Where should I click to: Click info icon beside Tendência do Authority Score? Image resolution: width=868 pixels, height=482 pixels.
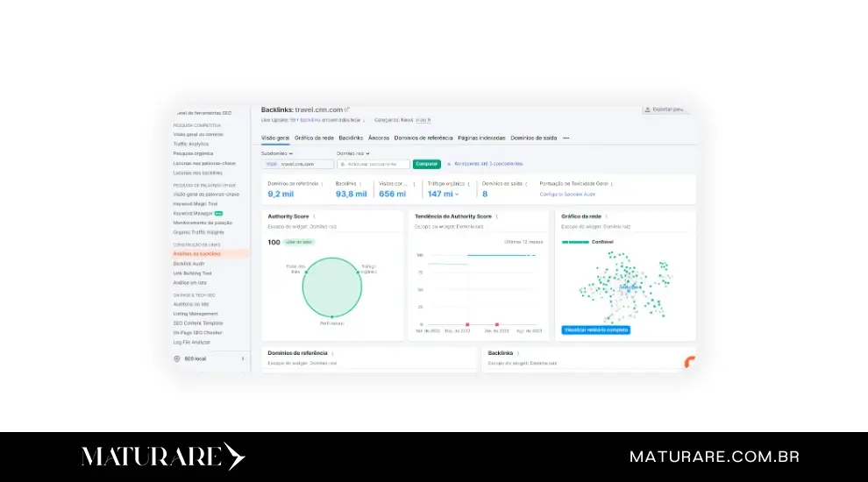(x=496, y=216)
